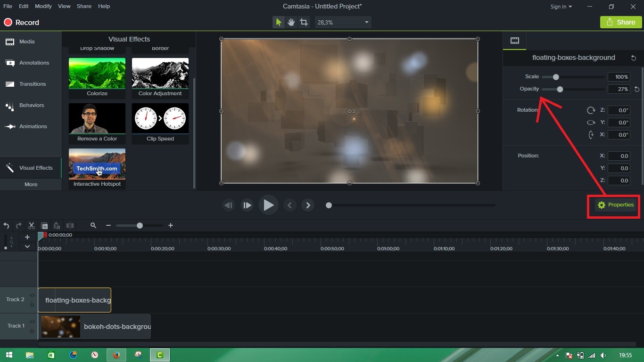644x362 pixels.
Task: Open the Transitions tab in sidebar
Action: point(31,84)
